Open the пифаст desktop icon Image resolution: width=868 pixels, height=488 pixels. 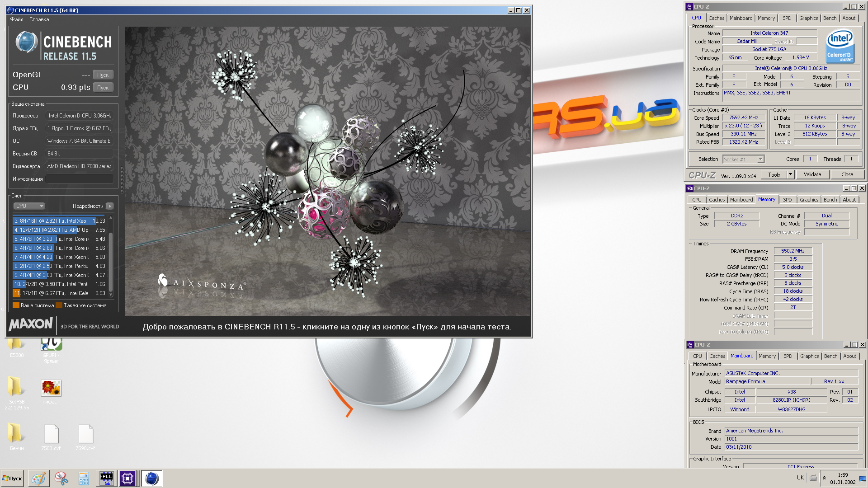tap(51, 392)
